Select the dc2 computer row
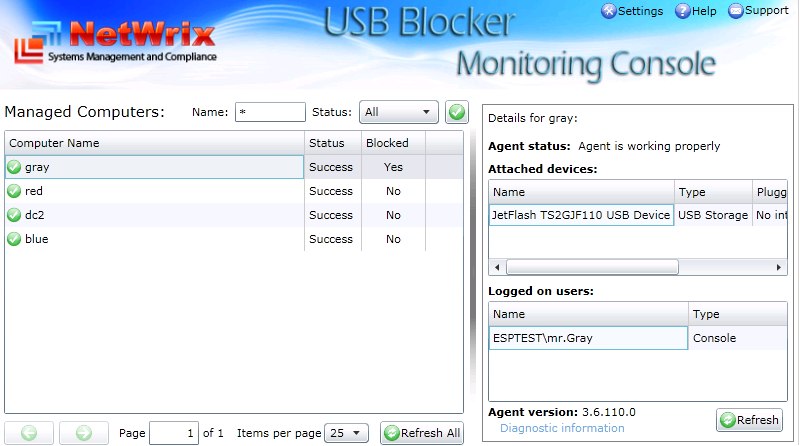Viewport: 800px width, 446px height. pos(234,215)
